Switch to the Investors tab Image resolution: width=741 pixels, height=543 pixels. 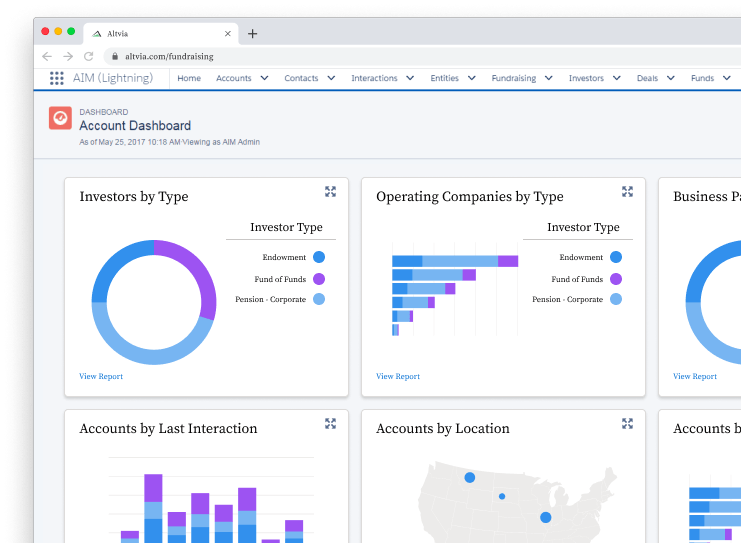point(586,78)
